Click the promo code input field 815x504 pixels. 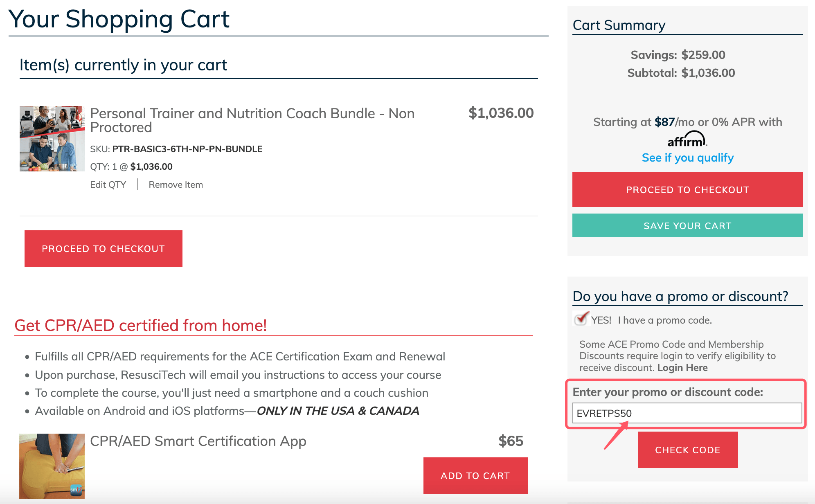point(687,413)
